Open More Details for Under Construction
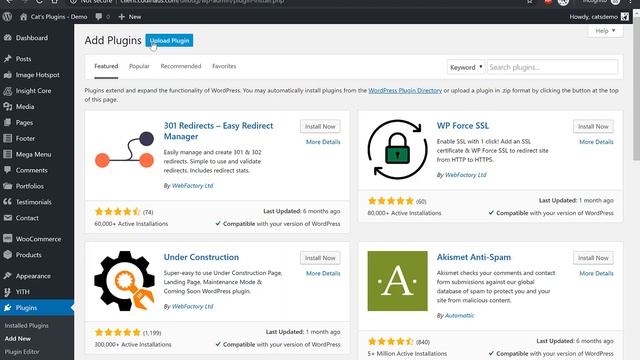Image resolution: width=640 pixels, height=360 pixels. (x=323, y=273)
